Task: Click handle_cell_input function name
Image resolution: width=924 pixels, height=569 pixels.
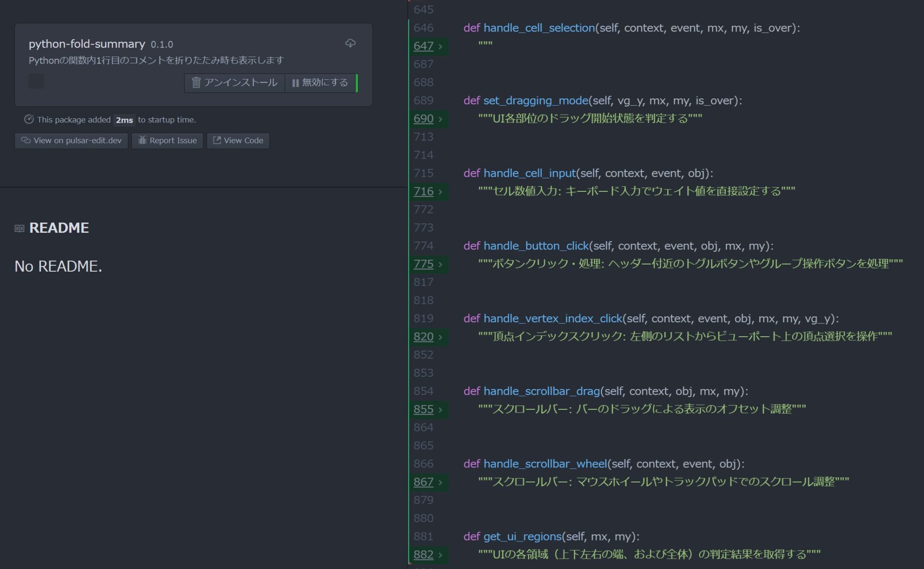Action: point(530,173)
